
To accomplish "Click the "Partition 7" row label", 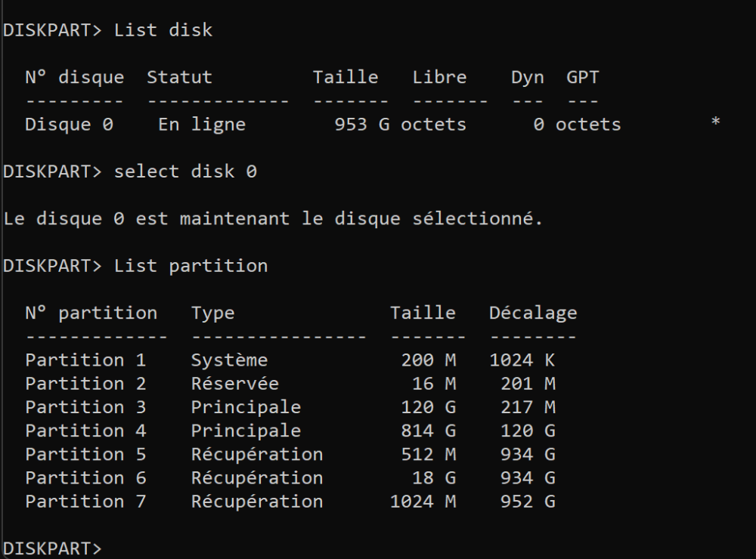I will [x=85, y=501].
